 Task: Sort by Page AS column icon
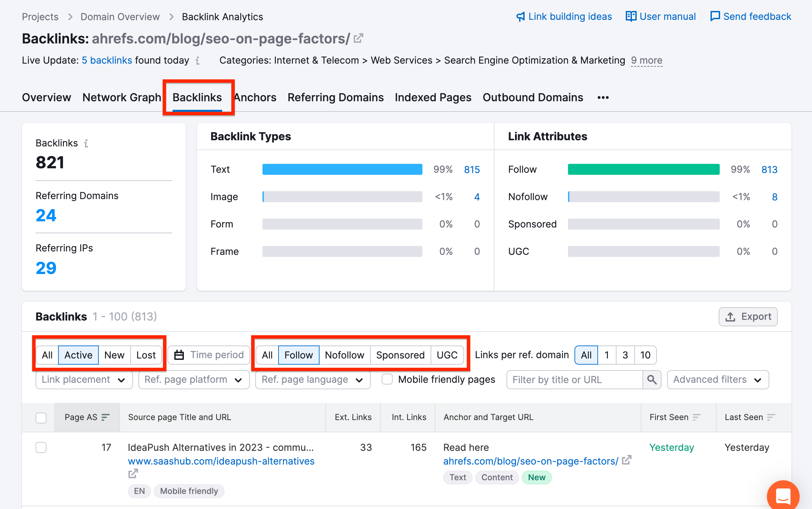[106, 417]
